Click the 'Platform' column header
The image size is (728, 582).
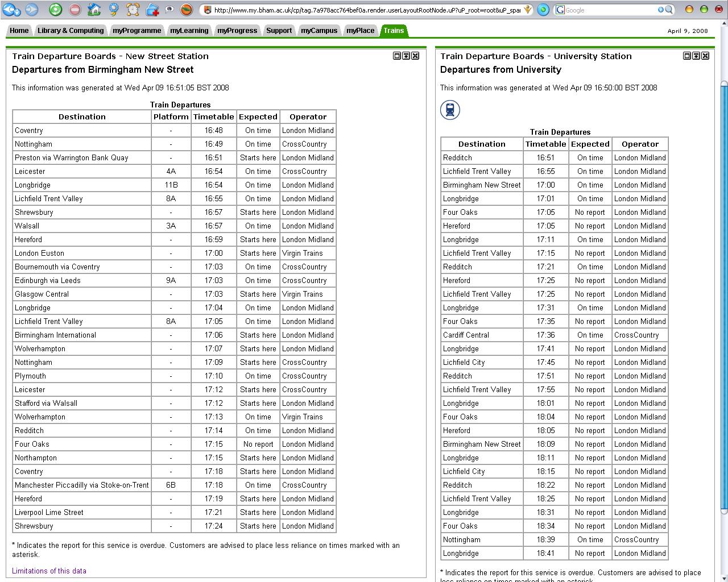click(171, 117)
